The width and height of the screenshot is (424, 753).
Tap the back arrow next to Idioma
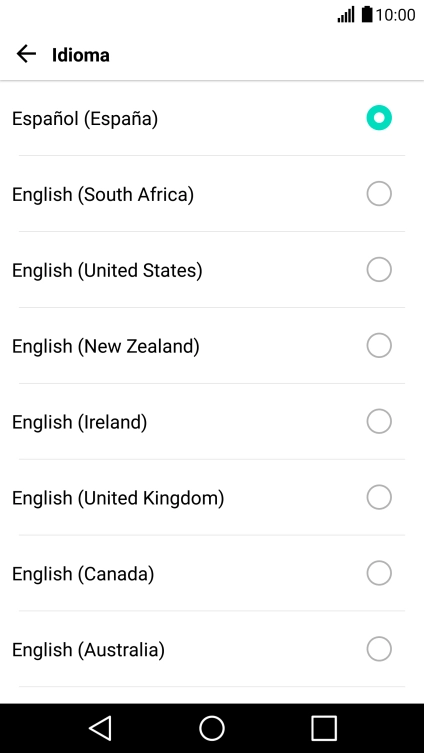(x=26, y=54)
